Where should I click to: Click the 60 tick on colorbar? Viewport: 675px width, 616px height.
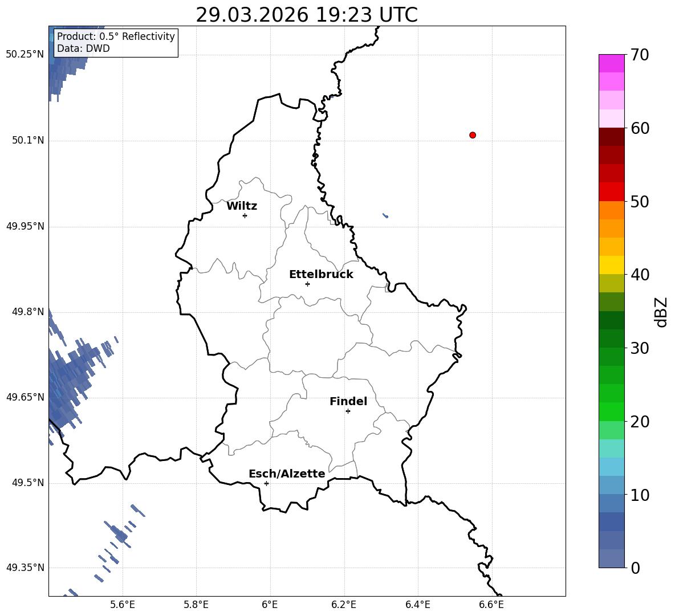(x=640, y=128)
